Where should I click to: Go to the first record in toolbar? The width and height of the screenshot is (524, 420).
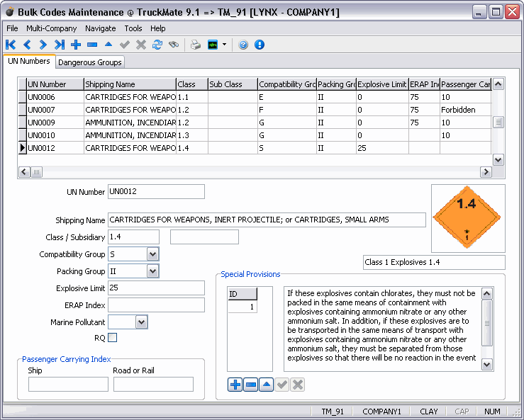[x=11, y=45]
